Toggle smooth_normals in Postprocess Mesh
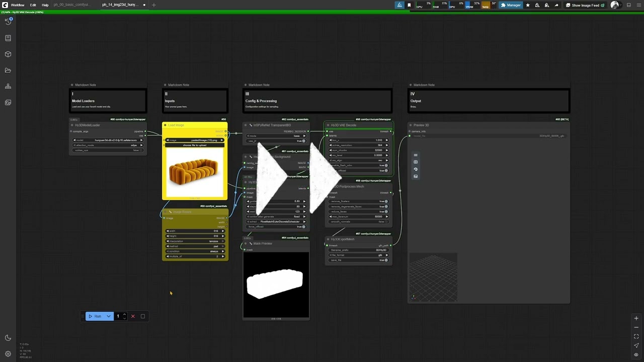Viewport: 644px width, 362px height. click(359, 222)
